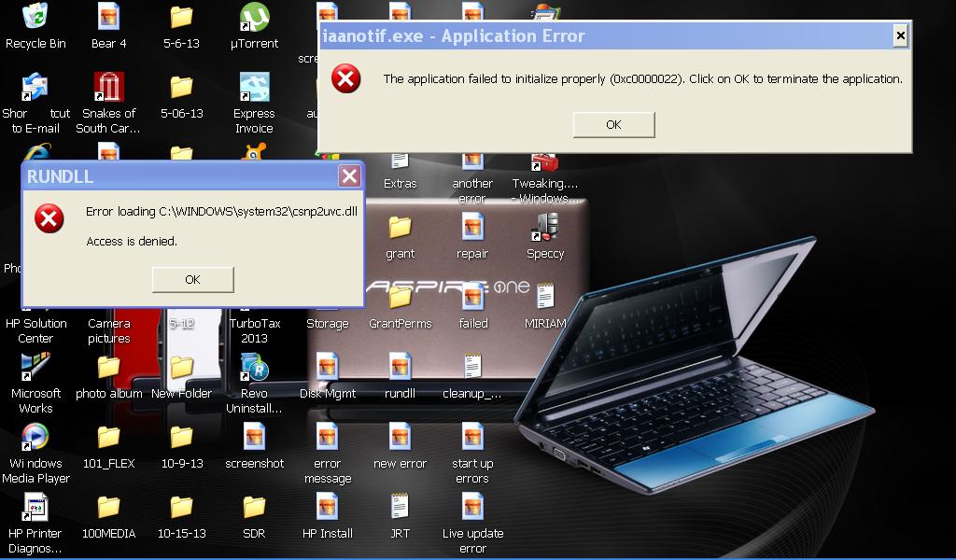Launch Revo Uninstaller shortcut
Screen dimensions: 956x560
[x=254, y=367]
